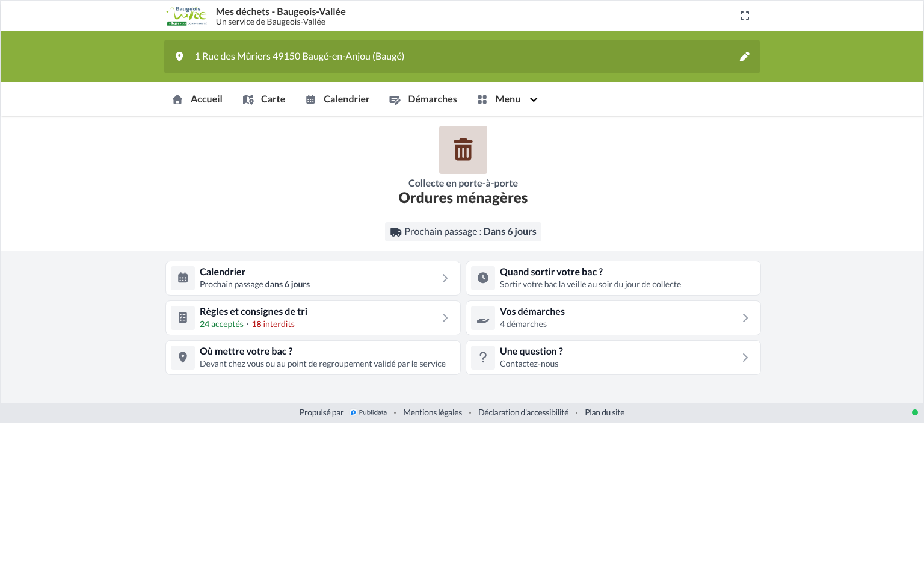Click the Prochain passage Dans 6 jours badge
924x578 pixels.
coord(463,232)
